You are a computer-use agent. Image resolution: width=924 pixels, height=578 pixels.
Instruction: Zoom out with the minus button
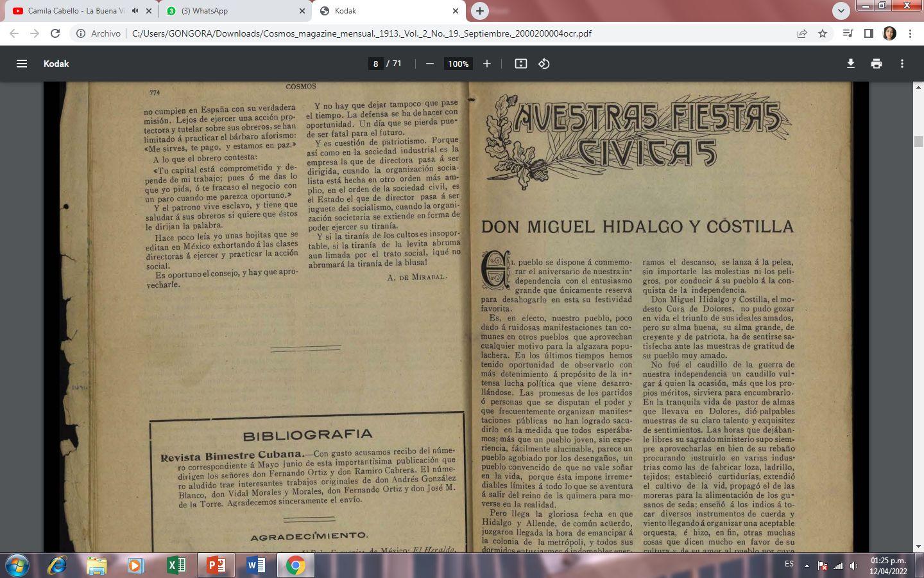(430, 64)
